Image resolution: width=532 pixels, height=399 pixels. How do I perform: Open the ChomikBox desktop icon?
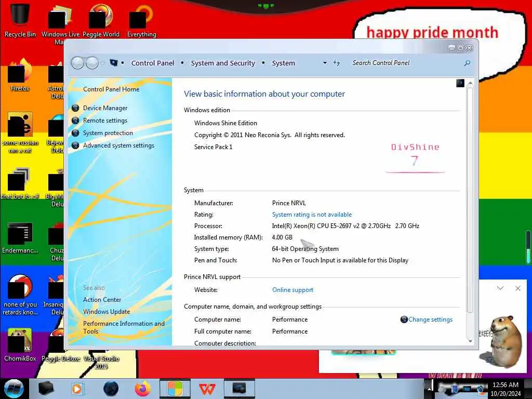[20, 344]
